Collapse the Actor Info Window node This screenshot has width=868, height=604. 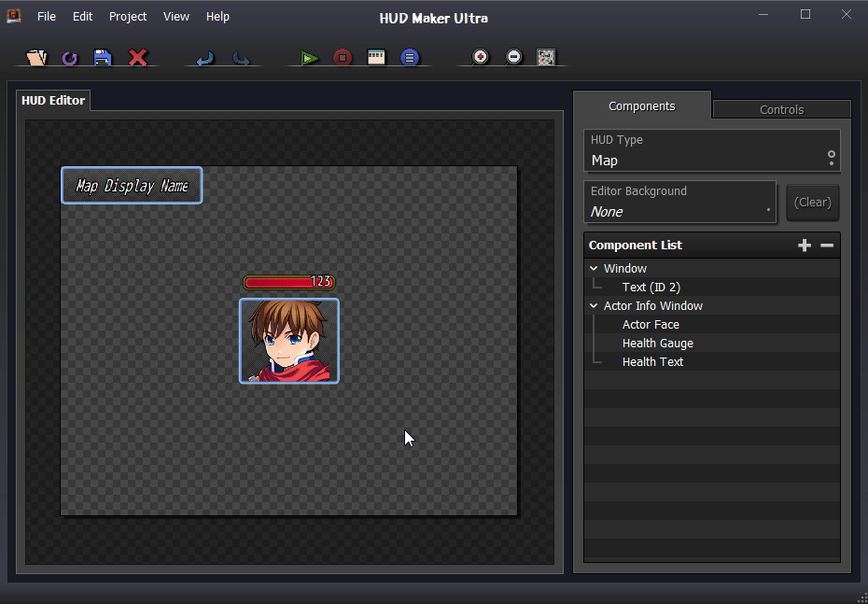pos(594,306)
